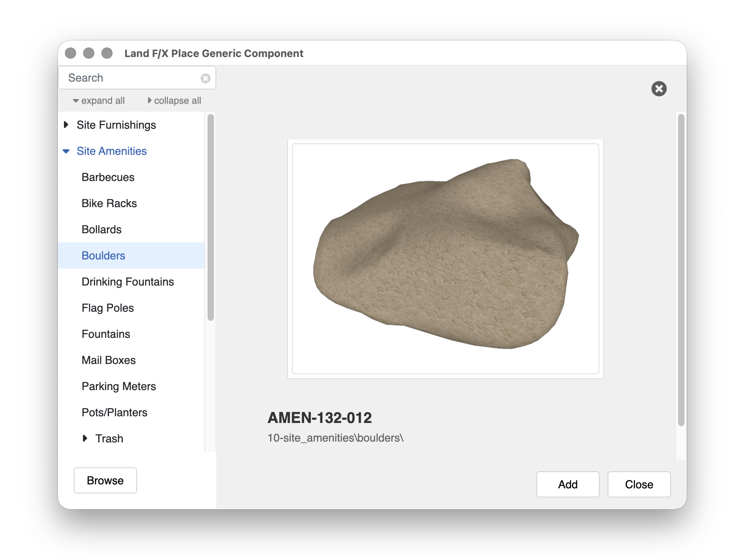Click the boulder preview thumbnail
Viewport: 751px width, 560px height.
(x=445, y=259)
